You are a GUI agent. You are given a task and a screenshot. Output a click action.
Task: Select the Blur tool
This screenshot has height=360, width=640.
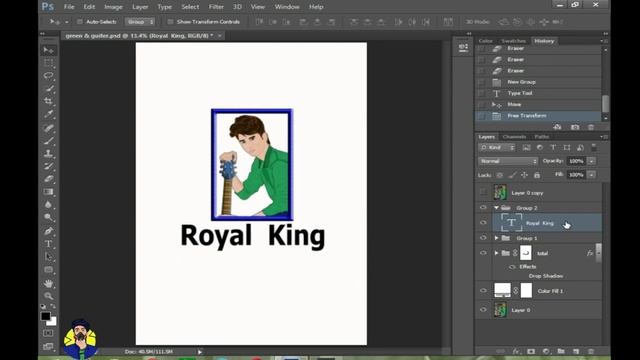[x=49, y=204]
